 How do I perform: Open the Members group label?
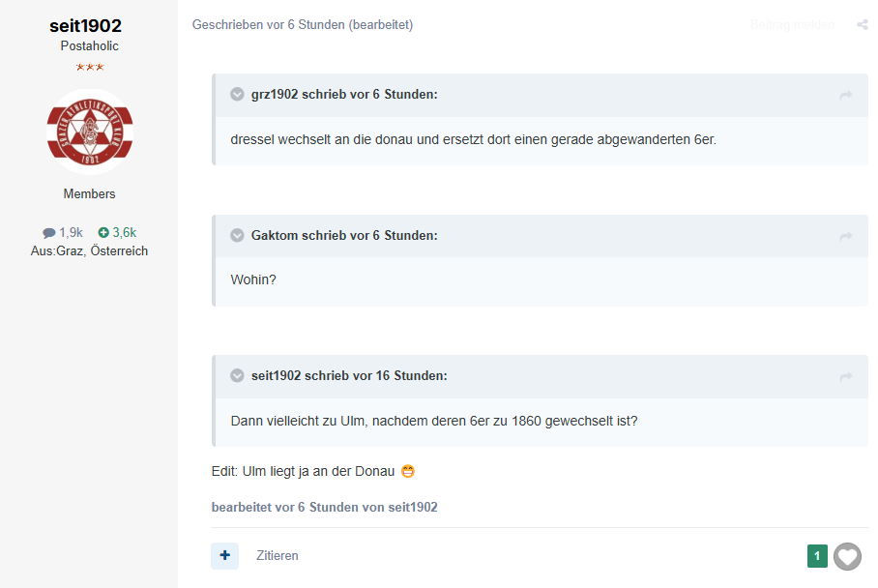coord(90,193)
